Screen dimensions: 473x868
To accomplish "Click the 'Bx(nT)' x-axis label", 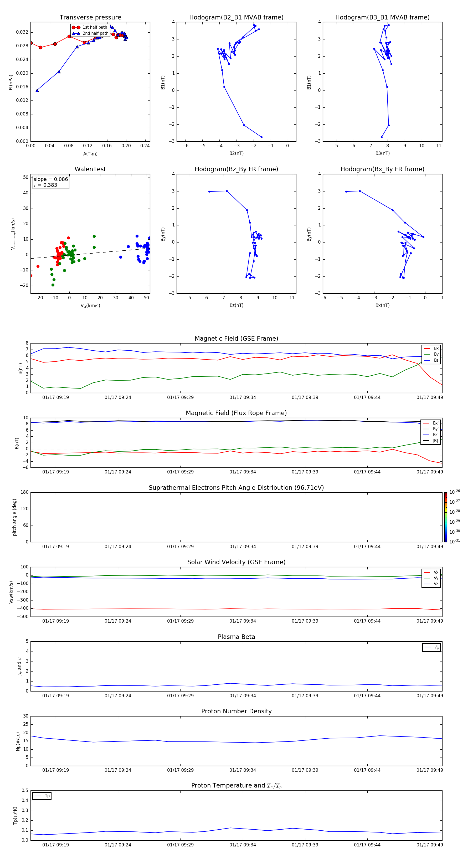I will (382, 305).
